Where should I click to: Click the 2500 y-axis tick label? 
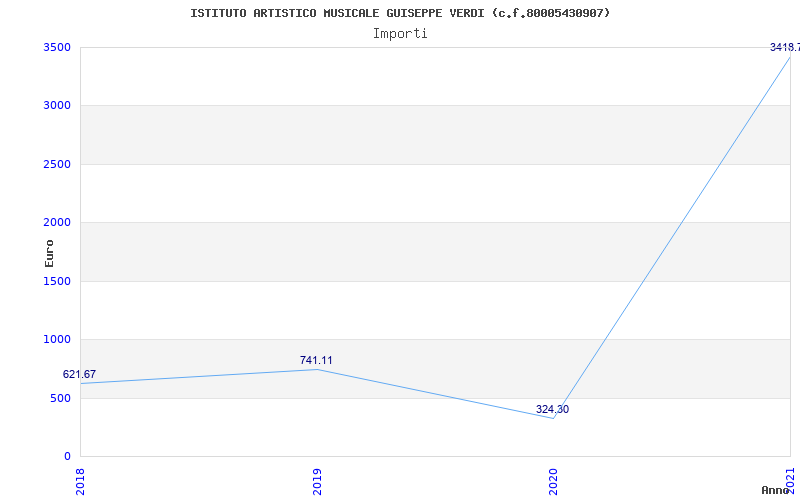57,164
